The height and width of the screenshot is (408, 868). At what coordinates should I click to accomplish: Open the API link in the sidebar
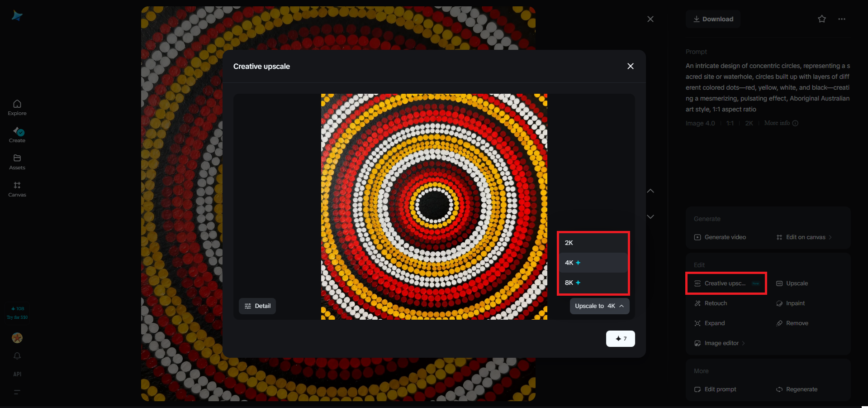pos(17,374)
